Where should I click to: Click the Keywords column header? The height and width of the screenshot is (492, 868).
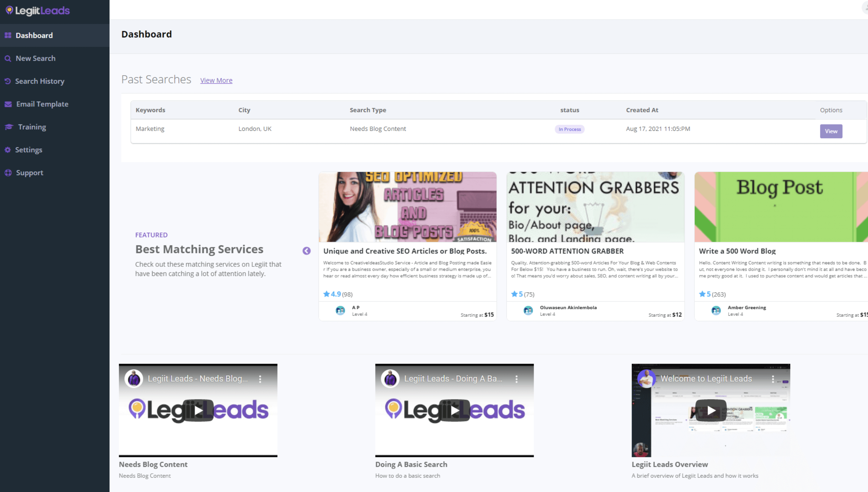150,110
